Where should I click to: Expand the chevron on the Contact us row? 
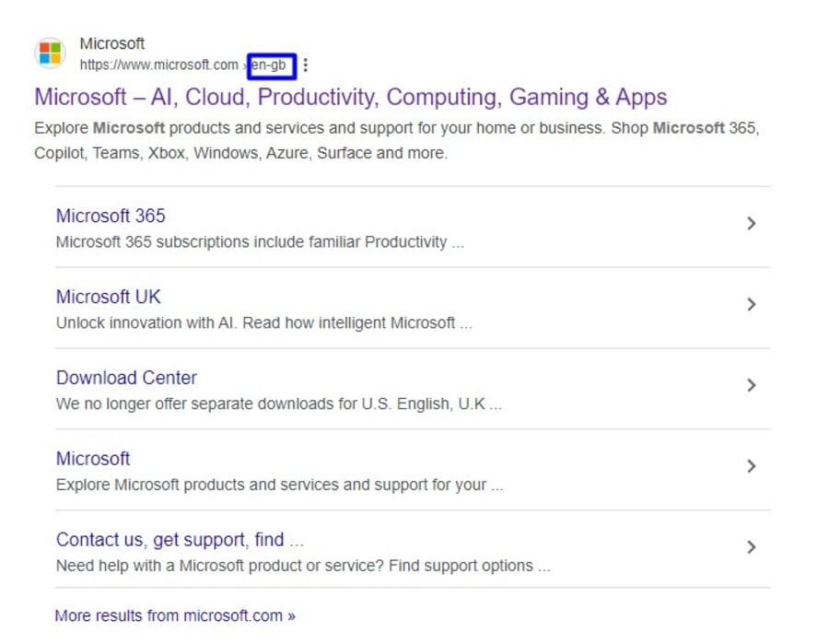point(752,547)
